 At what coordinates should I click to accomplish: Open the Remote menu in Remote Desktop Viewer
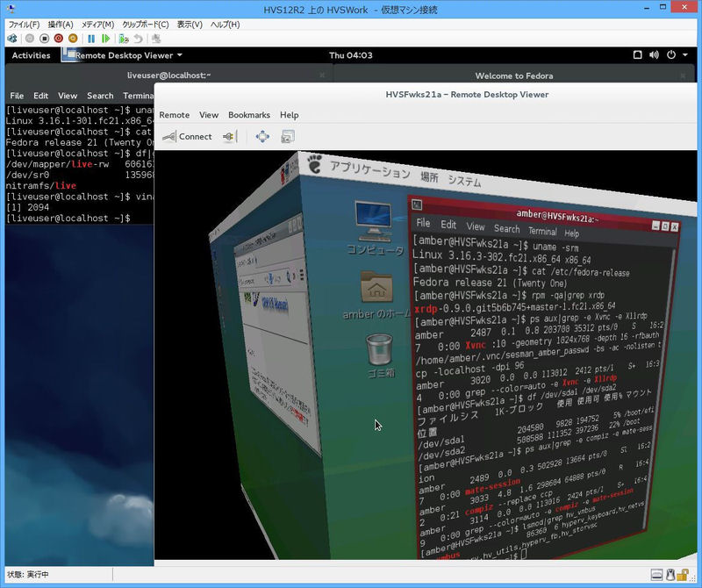pyautogui.click(x=174, y=115)
